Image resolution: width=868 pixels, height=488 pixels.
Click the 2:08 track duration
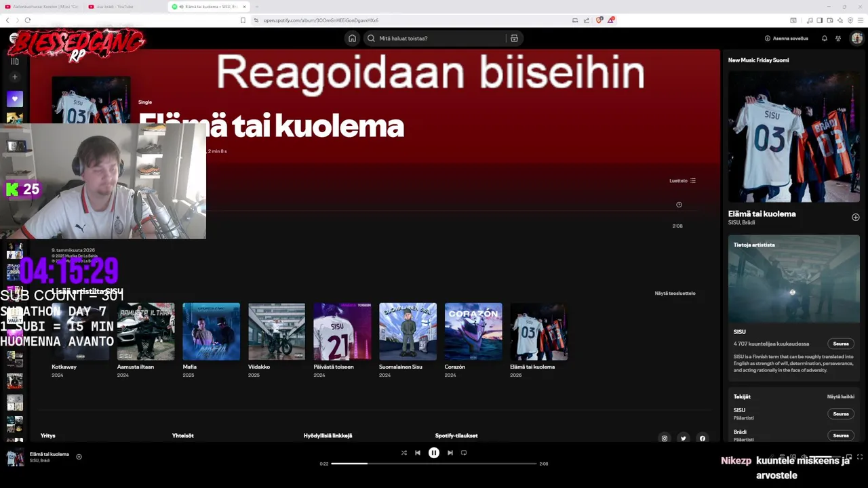[x=677, y=226]
